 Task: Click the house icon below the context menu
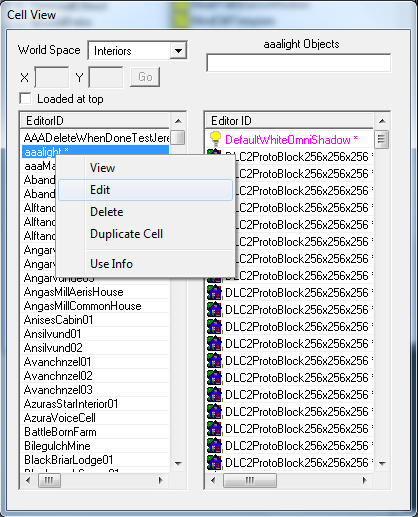tap(214, 292)
